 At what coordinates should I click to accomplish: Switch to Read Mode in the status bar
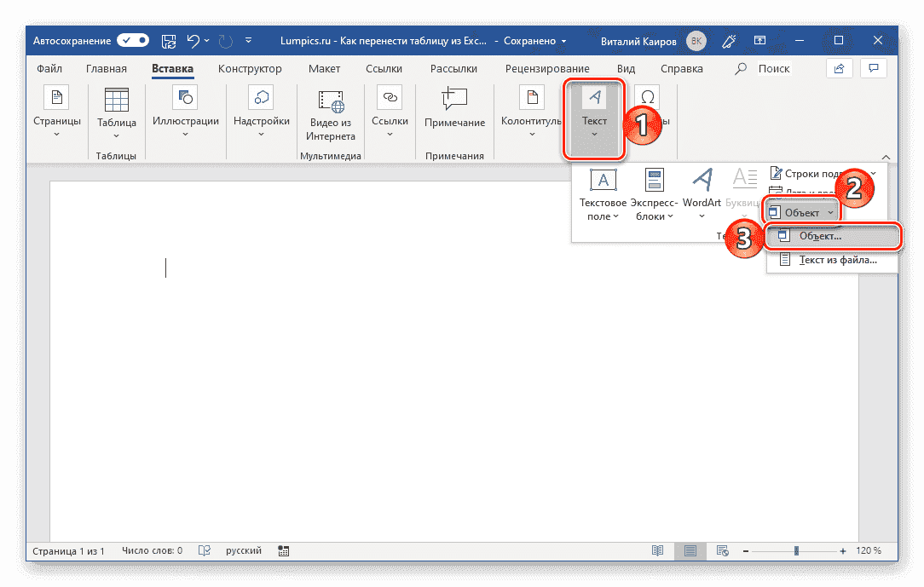[x=657, y=550]
